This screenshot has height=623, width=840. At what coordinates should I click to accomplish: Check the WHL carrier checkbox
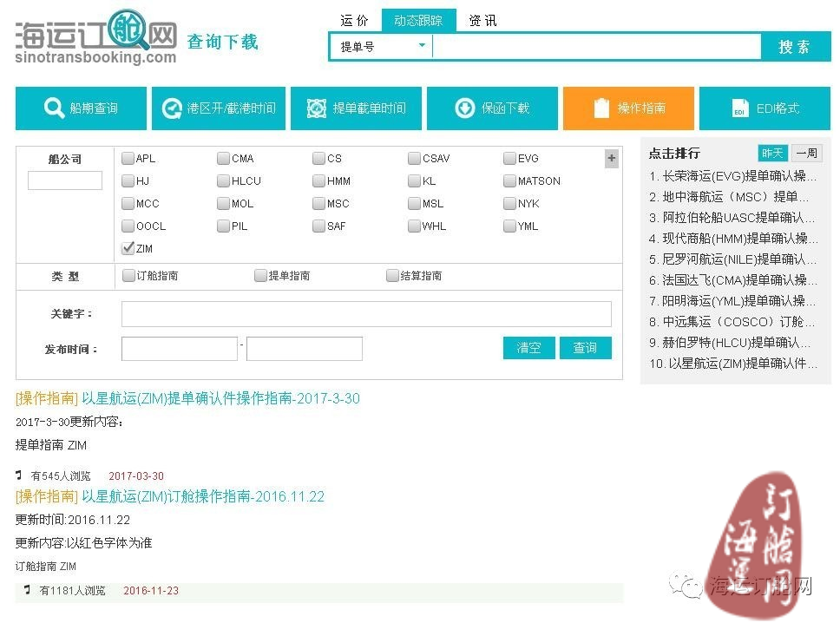click(x=414, y=226)
